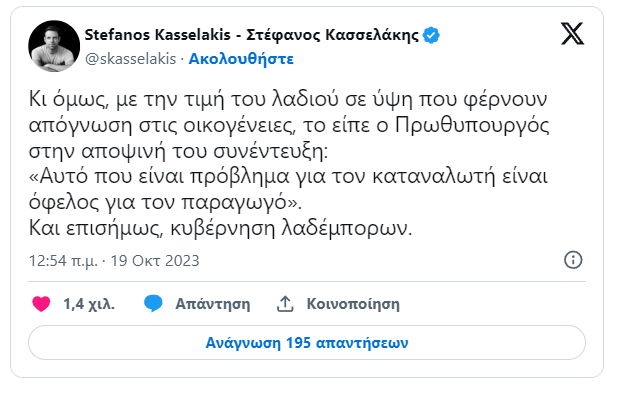Click the closing line about κυβέρνηση λαδέμπορων
Image resolution: width=637 pixels, height=397 pixels.
pyautogui.click(x=220, y=228)
